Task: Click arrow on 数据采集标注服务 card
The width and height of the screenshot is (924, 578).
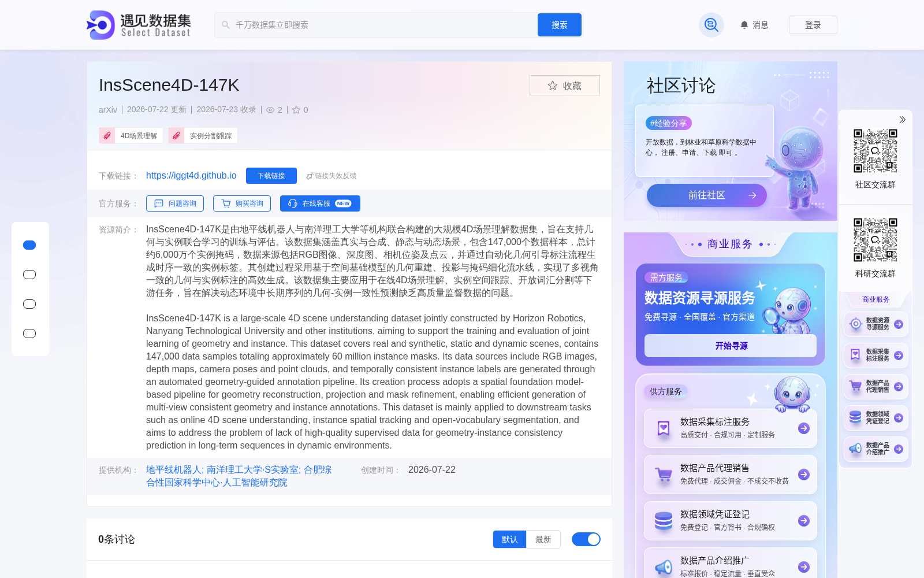Action: tap(804, 428)
